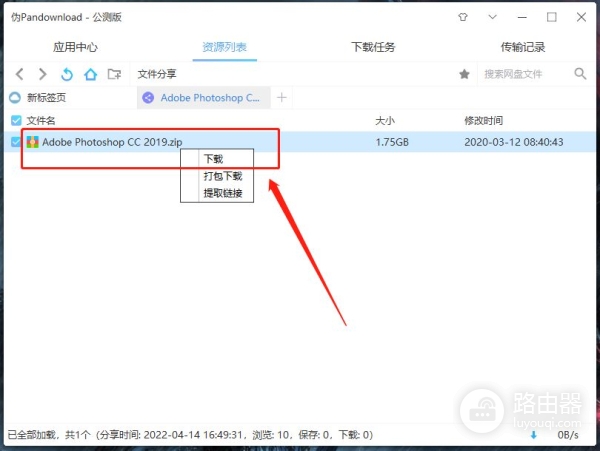The width and height of the screenshot is (600, 451).
Task: Open the 传输记录 tab
Action: [523, 47]
